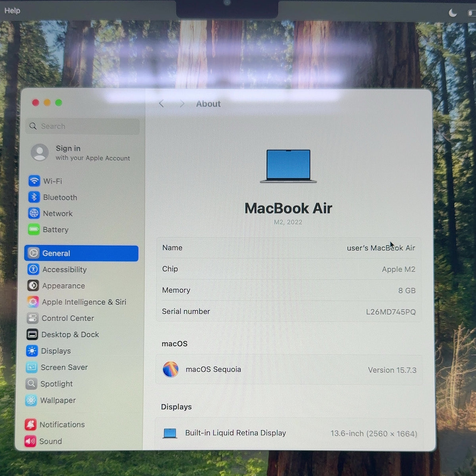This screenshot has height=476, width=476.
Task: Open the Sound speaker icon
Action: click(x=30, y=441)
